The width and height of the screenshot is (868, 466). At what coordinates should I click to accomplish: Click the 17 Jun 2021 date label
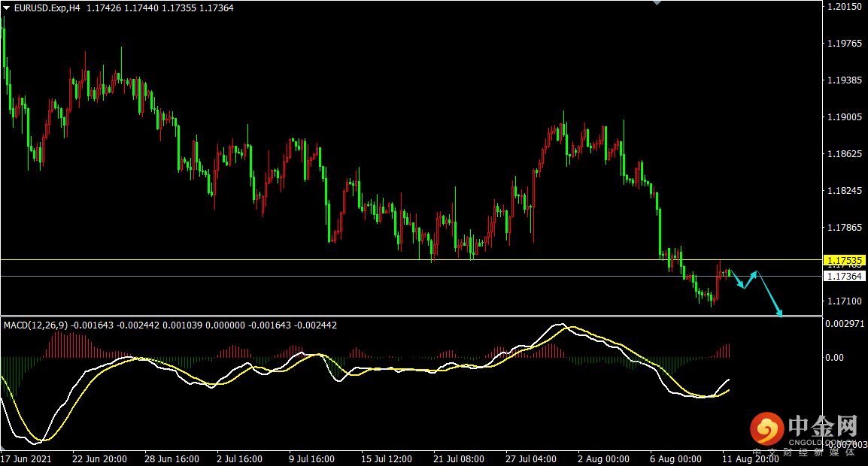point(26,458)
